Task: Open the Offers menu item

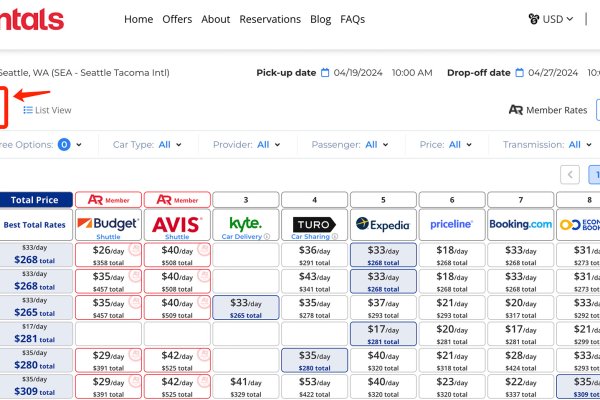Action: [177, 19]
